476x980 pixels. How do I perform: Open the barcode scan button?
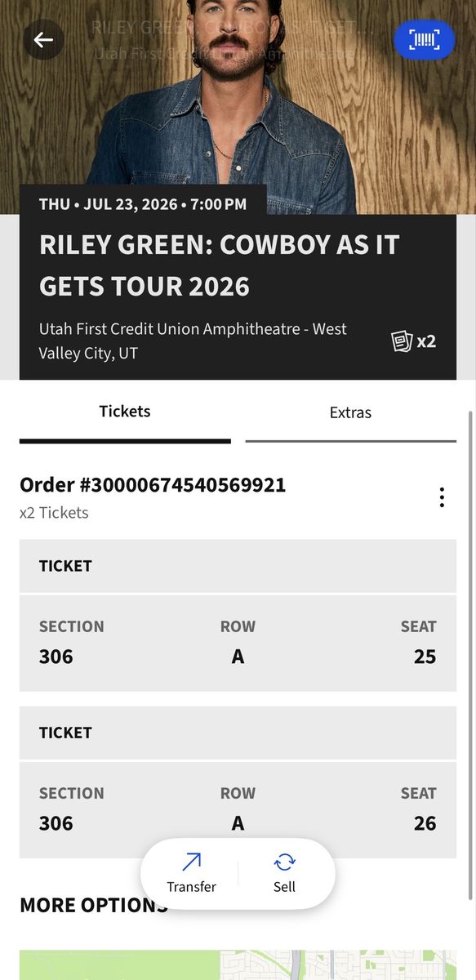point(425,40)
